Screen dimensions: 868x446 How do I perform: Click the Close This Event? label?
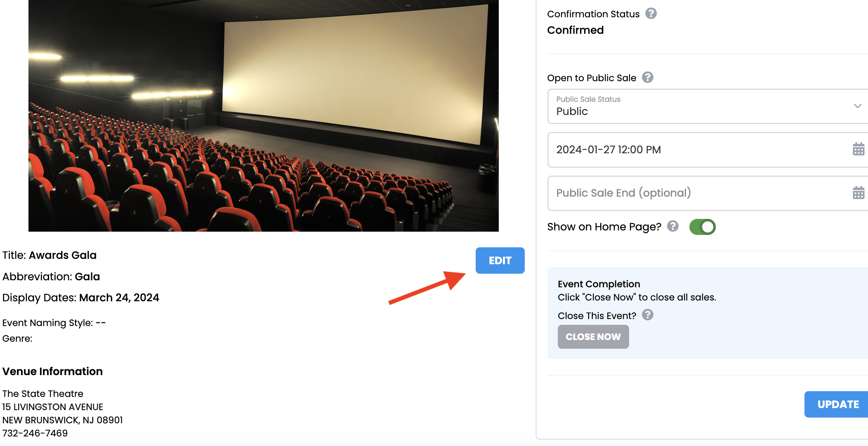[597, 316]
